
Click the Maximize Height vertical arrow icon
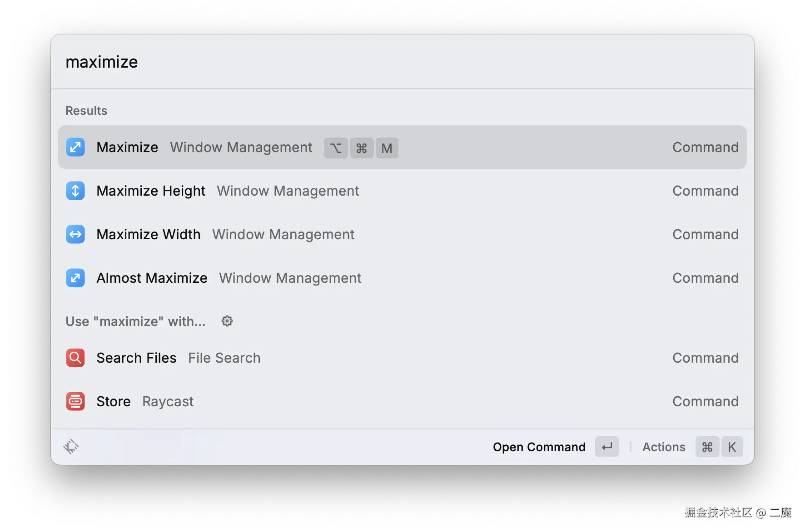click(75, 191)
